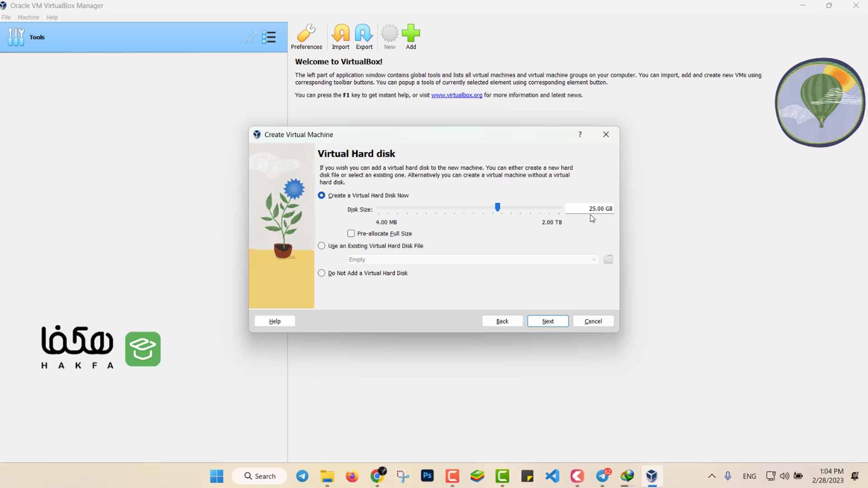Open the Tools list menu icon
The image size is (868, 488).
269,37
